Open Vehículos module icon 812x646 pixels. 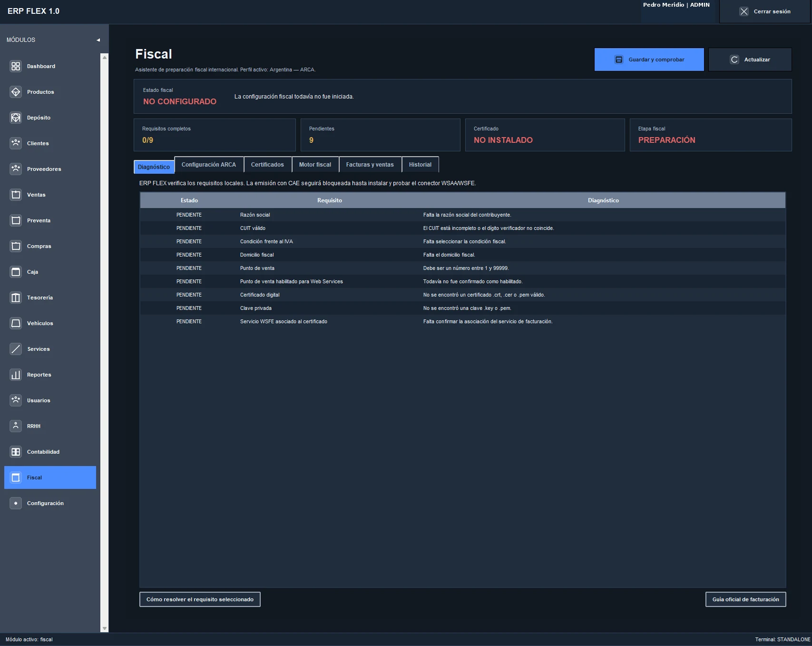point(16,323)
